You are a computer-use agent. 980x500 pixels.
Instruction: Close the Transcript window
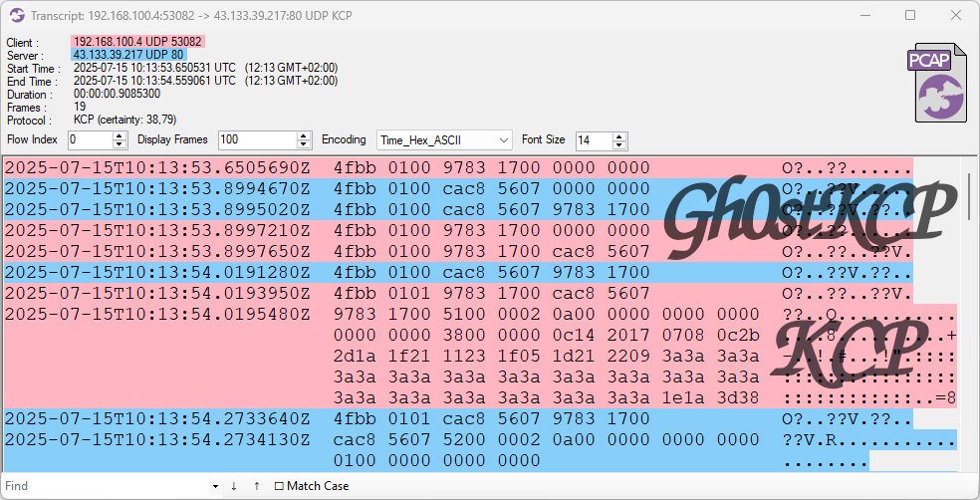pos(956,15)
